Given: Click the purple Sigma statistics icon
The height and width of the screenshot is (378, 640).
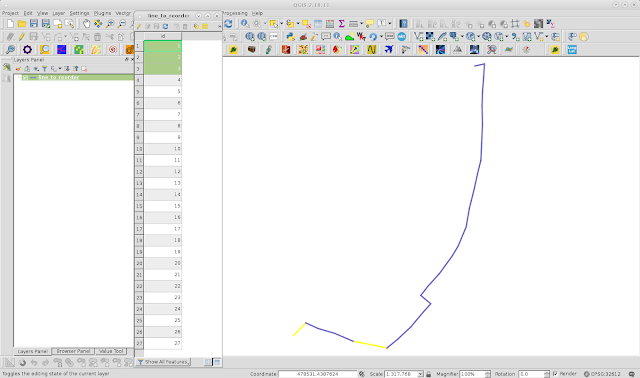Looking at the screenshot, I should pos(342,24).
